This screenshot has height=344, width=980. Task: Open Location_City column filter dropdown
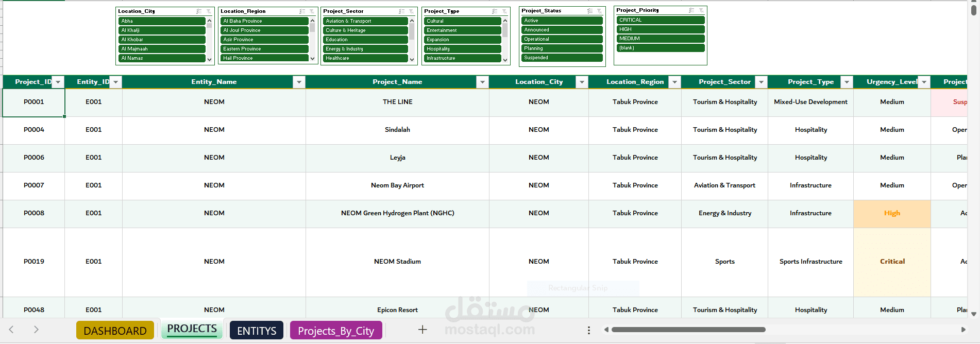tap(582, 82)
